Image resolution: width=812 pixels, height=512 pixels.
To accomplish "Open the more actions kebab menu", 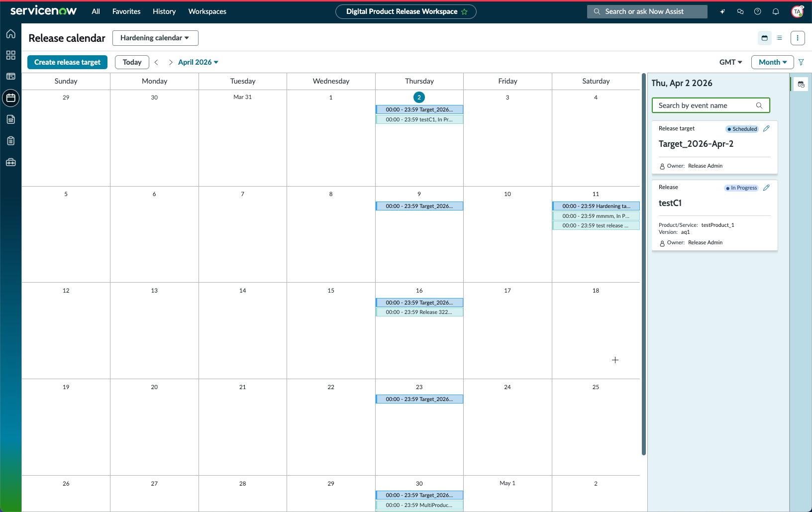I will [x=798, y=38].
